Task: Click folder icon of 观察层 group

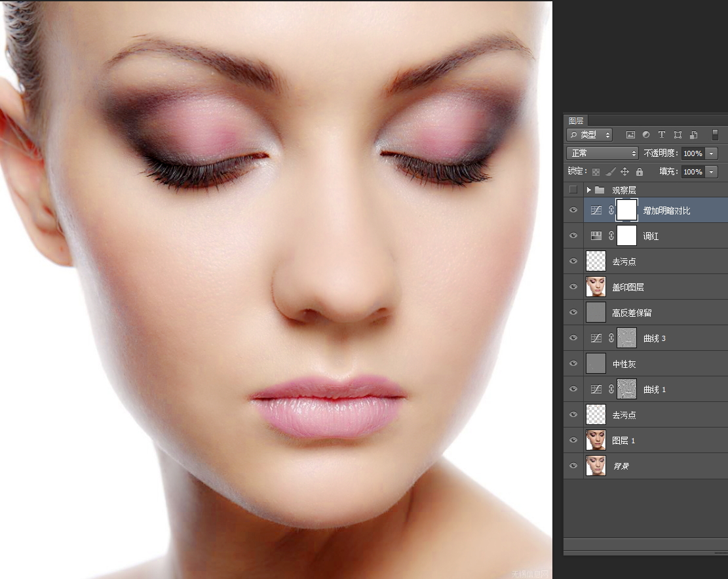Action: (600, 190)
